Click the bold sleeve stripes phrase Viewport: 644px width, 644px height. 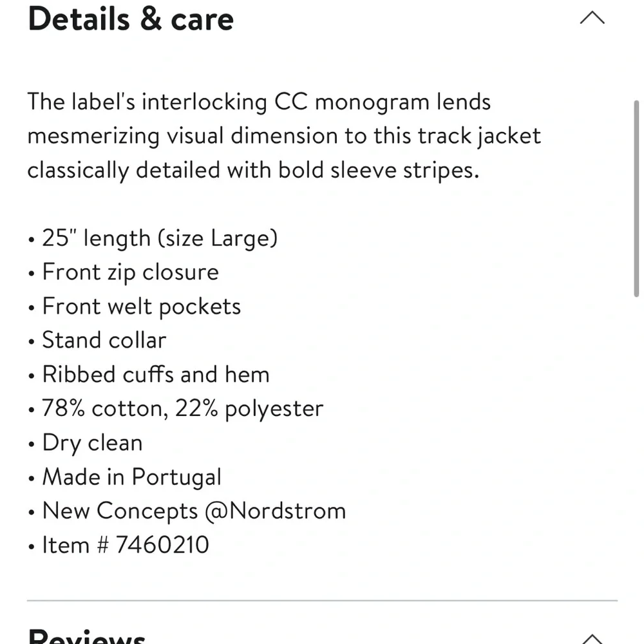378,170
